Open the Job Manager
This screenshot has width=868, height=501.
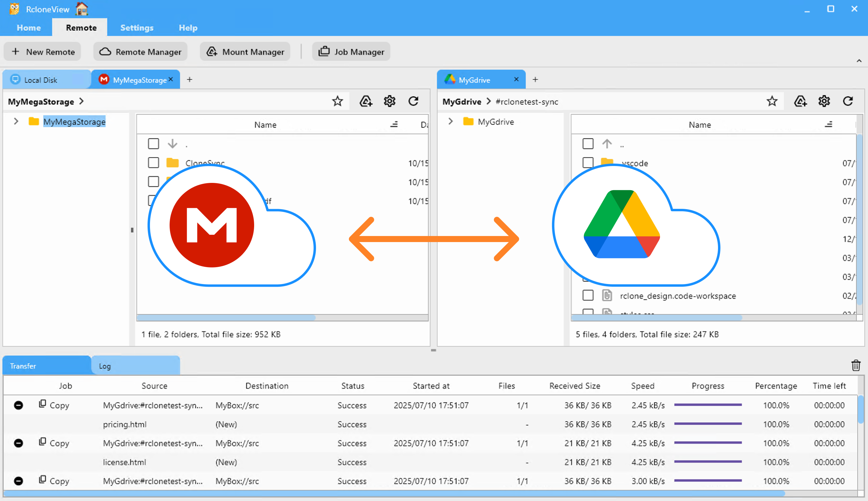[x=351, y=52]
